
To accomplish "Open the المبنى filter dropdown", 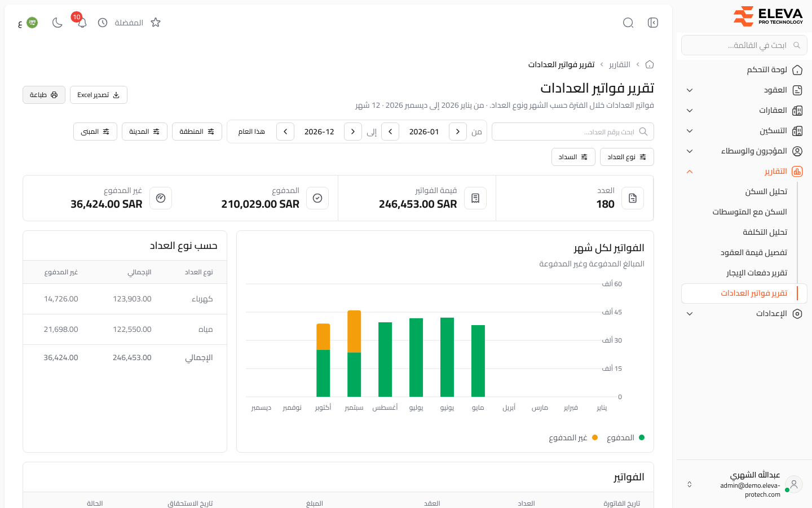I will click(95, 132).
